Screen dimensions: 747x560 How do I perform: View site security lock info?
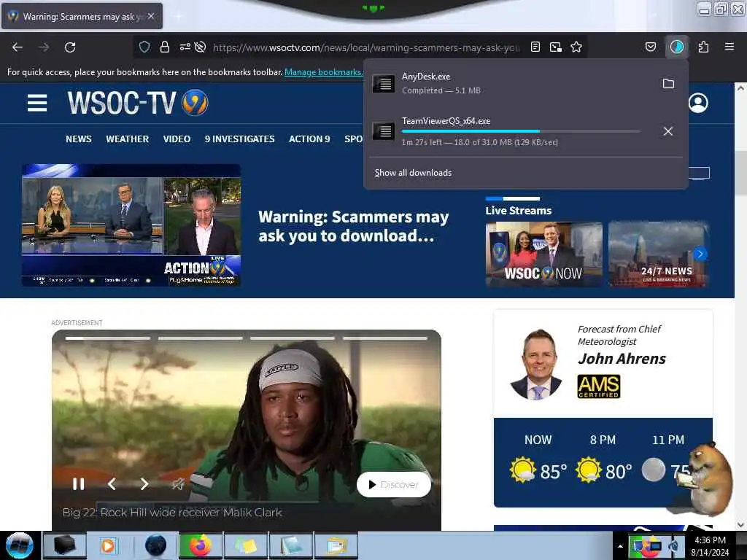[x=165, y=47]
